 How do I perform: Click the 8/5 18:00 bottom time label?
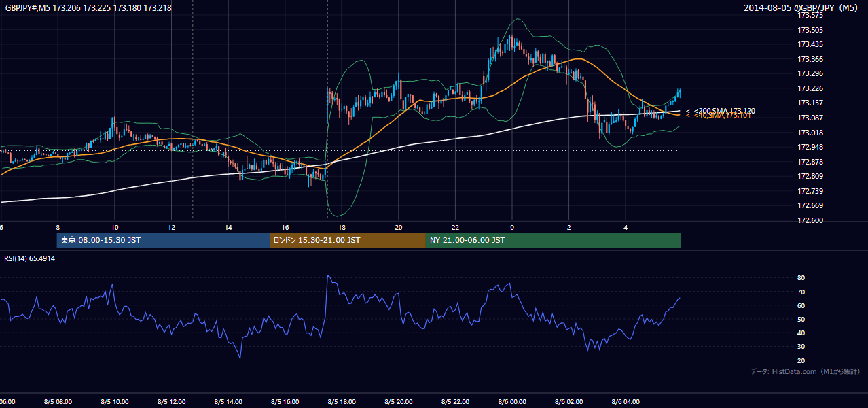[342, 401]
